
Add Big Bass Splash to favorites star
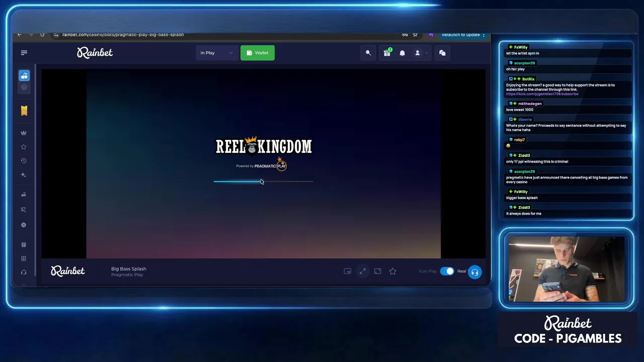(x=392, y=271)
